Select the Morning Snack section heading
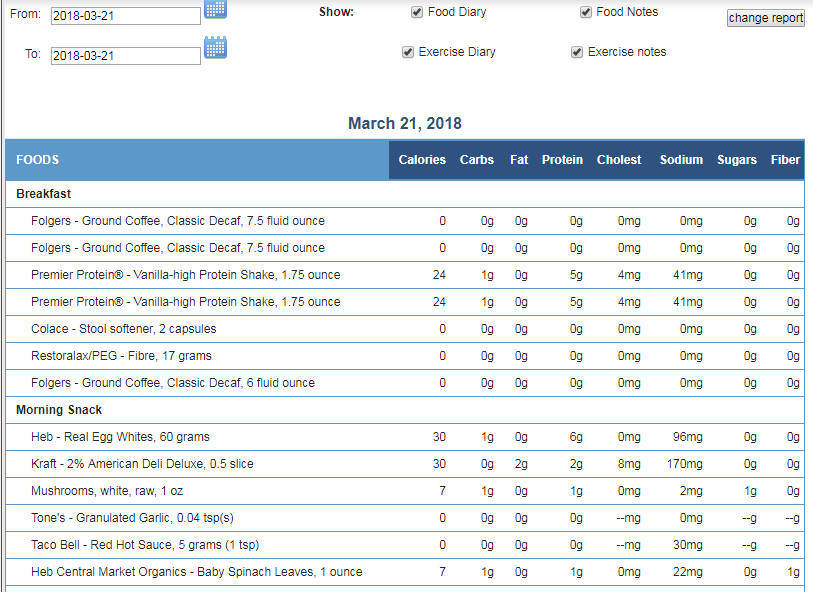This screenshot has height=592, width=813. (59, 410)
